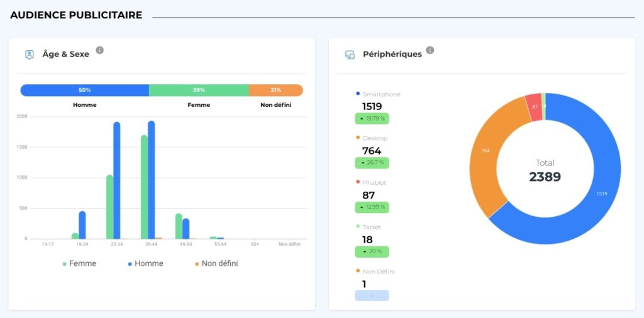Click the Périphériques devices icon

[350, 55]
